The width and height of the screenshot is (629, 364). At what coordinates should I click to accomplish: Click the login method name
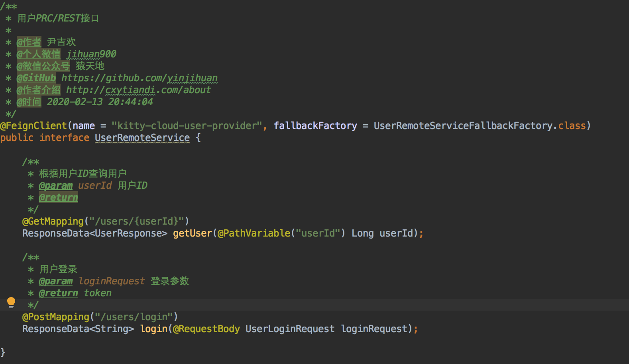point(154,329)
